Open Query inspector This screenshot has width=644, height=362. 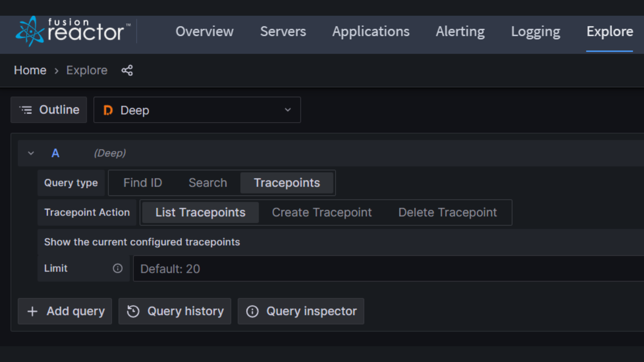tap(301, 311)
